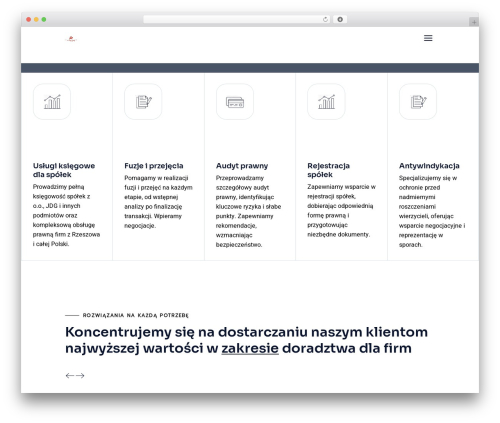The width and height of the screenshot is (500, 423).
Task: Open Rejestracja spółek heading
Action: coord(329,170)
